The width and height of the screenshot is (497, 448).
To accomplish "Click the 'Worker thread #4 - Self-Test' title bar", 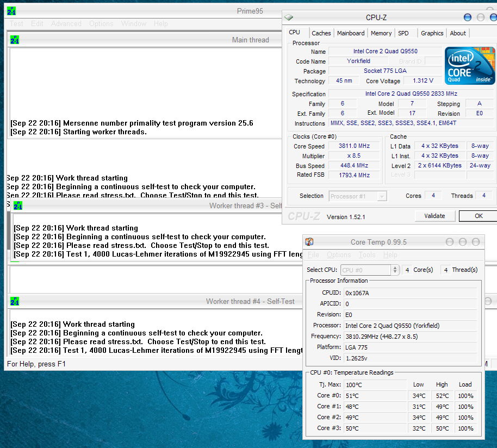I will (x=156, y=301).
